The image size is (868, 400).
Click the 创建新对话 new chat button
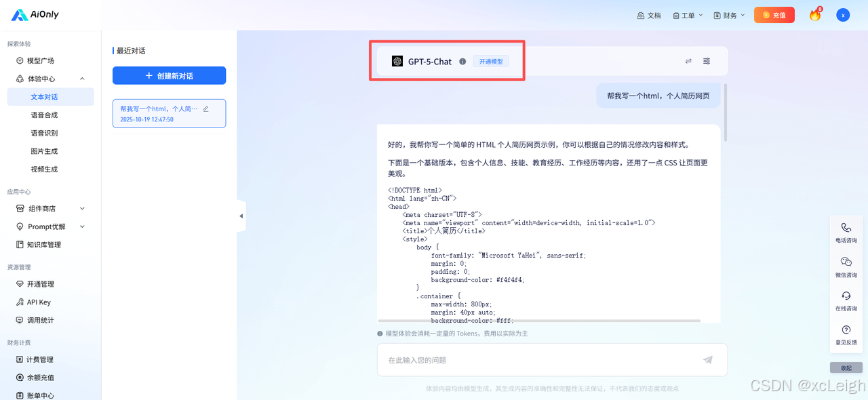click(x=169, y=75)
